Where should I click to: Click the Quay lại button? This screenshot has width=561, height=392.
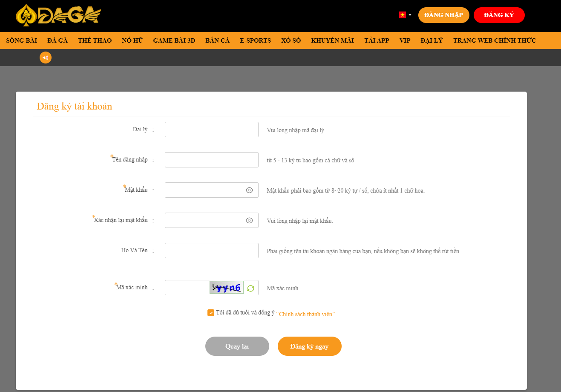(237, 346)
